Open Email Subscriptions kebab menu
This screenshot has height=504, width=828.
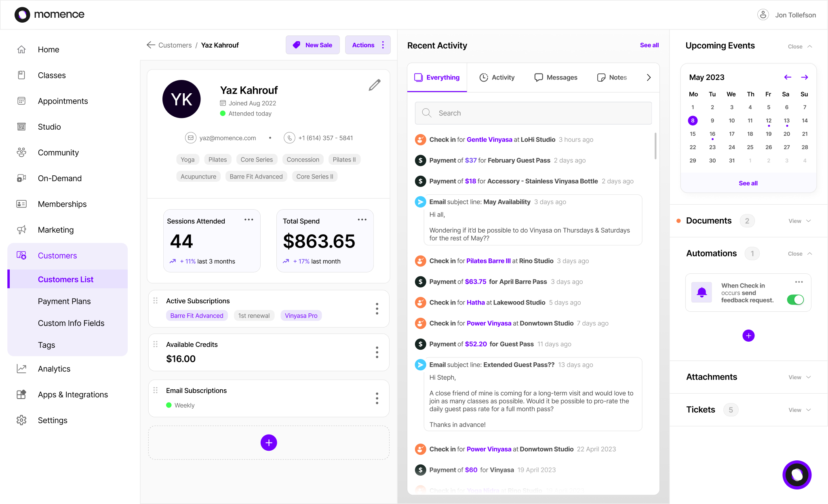point(377,399)
